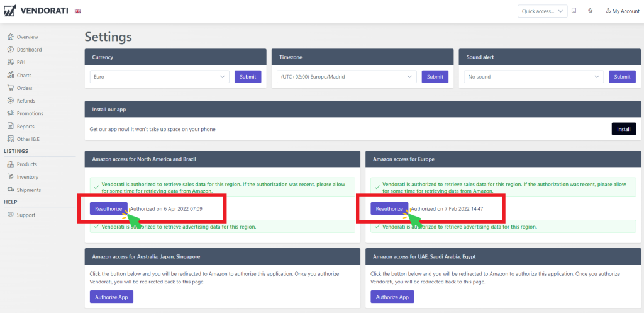Click the Orders cart icon

(x=11, y=88)
